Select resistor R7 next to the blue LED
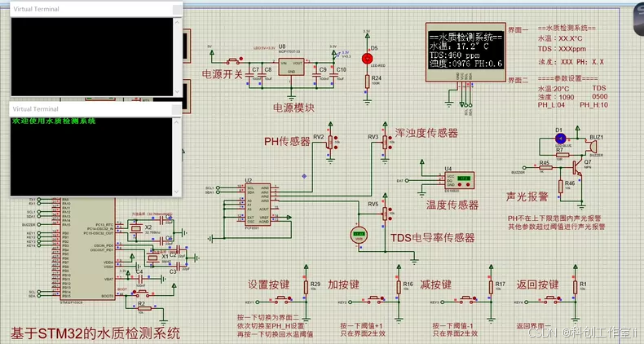 tap(562, 155)
